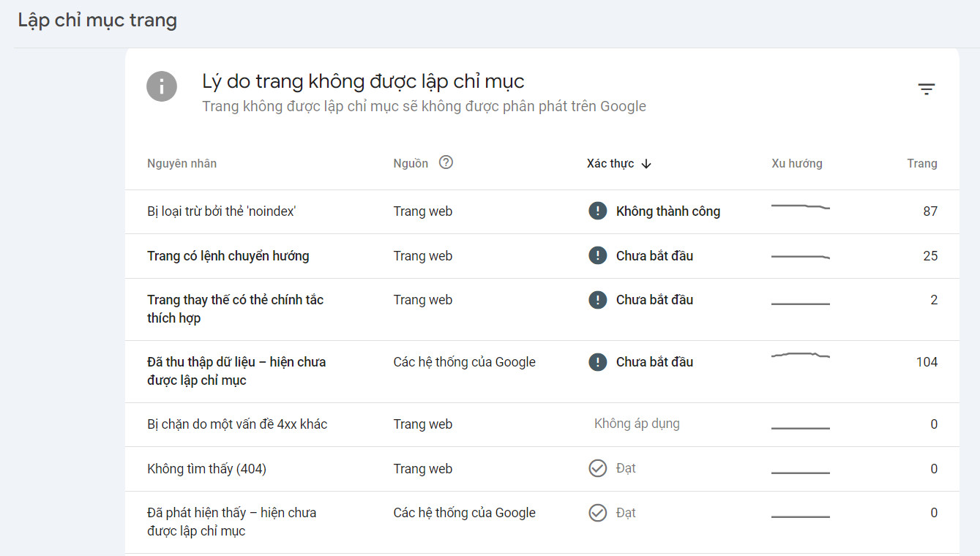Screen dimensions: 980x556
Task: Click the trend sparkline in the 'Trang có lệnh chuyển hướng' row
Action: [801, 257]
